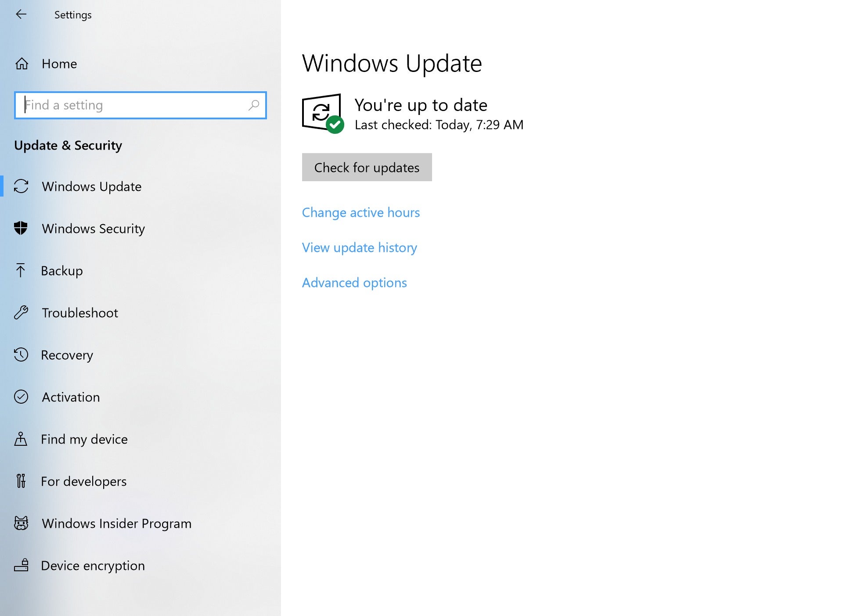Click the Recovery clock icon

coord(21,355)
